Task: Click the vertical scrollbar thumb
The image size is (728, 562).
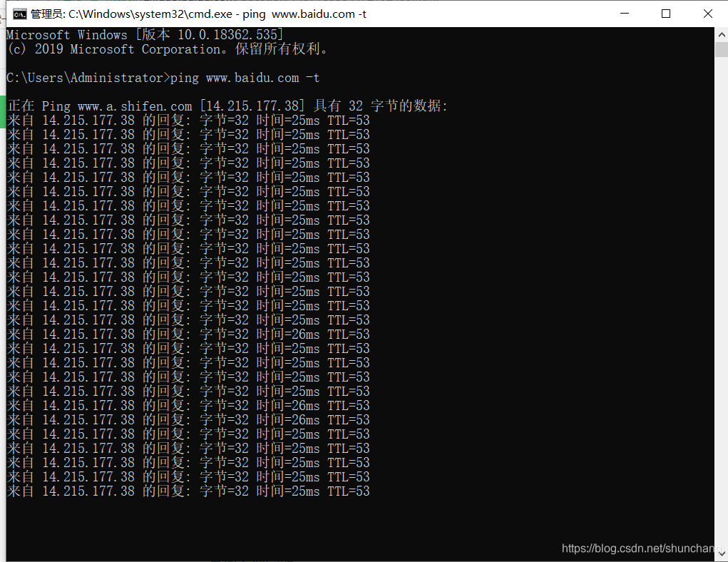Action: [x=722, y=49]
